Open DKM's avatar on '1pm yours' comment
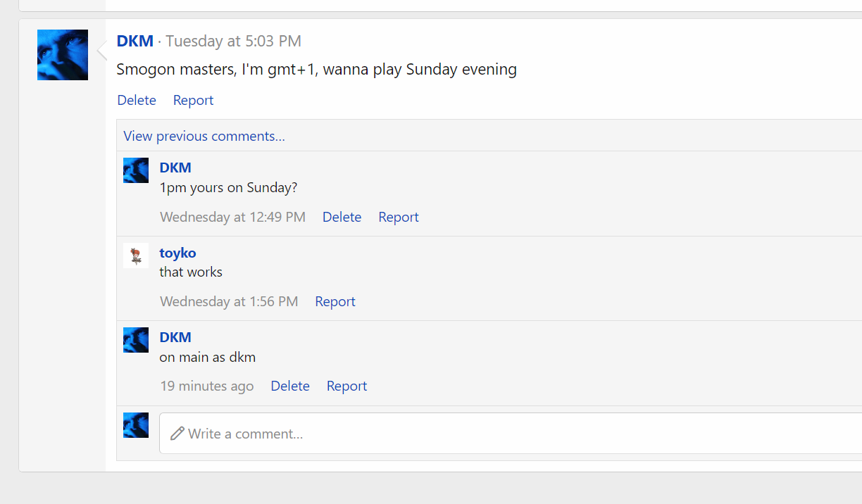Viewport: 862px width, 504px height. pyautogui.click(x=136, y=170)
